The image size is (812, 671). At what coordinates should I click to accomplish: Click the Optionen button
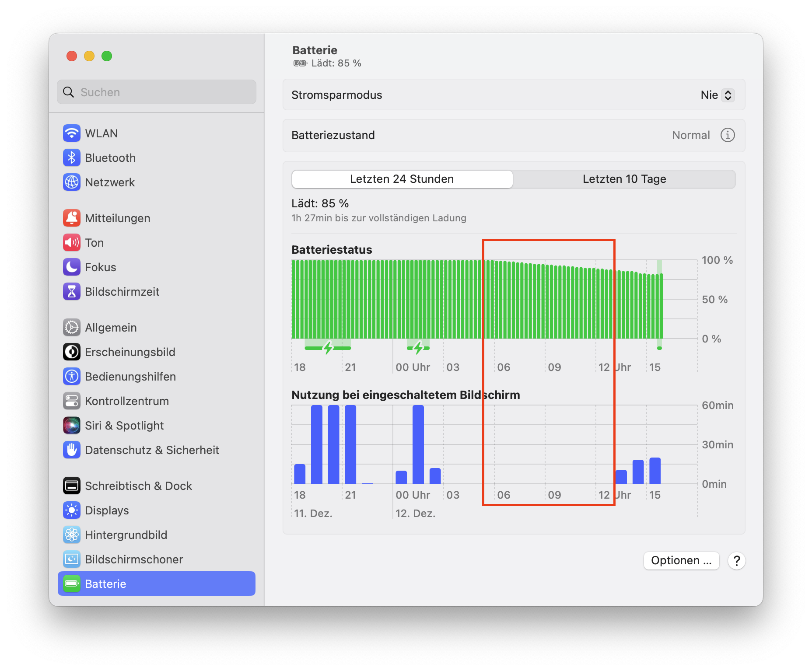pos(681,561)
